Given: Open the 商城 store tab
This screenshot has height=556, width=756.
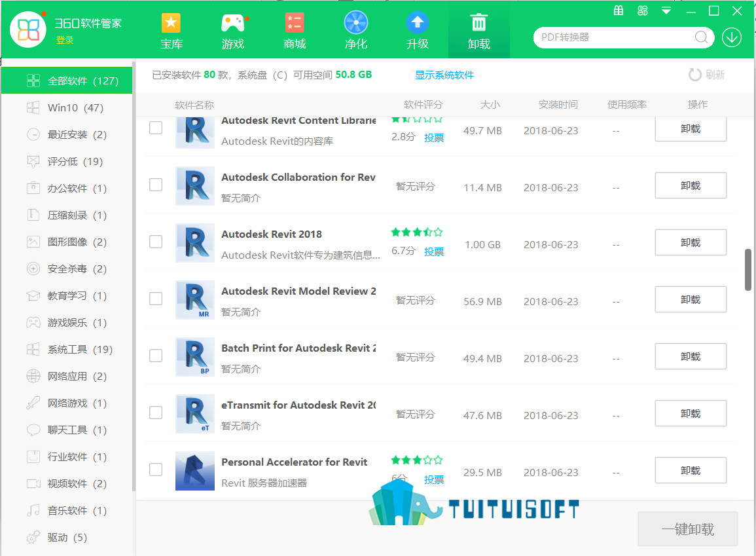Looking at the screenshot, I should 295,31.
